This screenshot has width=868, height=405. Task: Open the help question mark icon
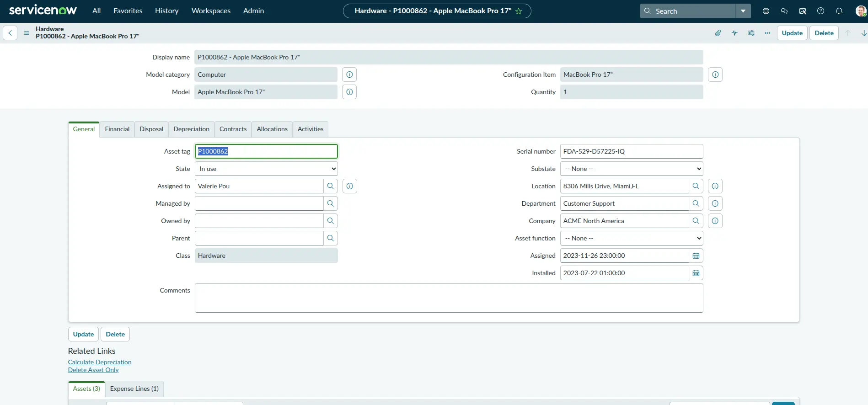tap(821, 11)
